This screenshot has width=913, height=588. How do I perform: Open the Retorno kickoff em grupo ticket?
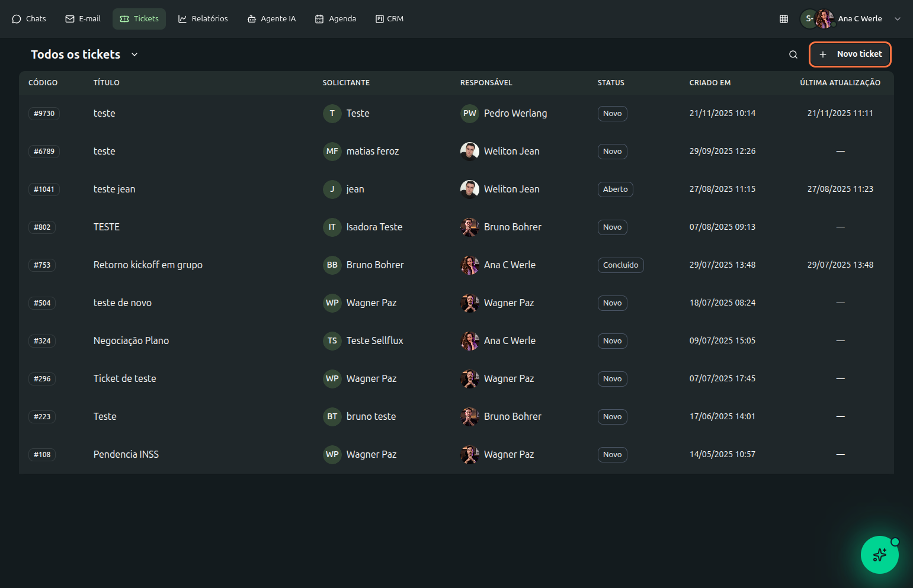(x=148, y=265)
